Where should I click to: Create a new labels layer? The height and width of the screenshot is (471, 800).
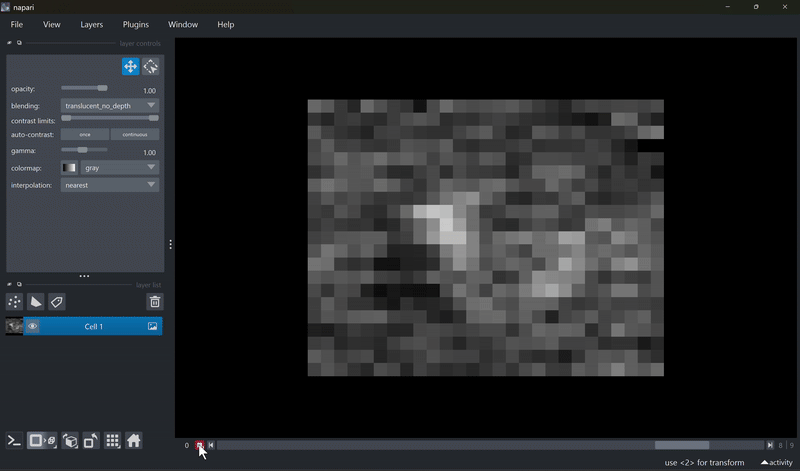pyautogui.click(x=57, y=302)
